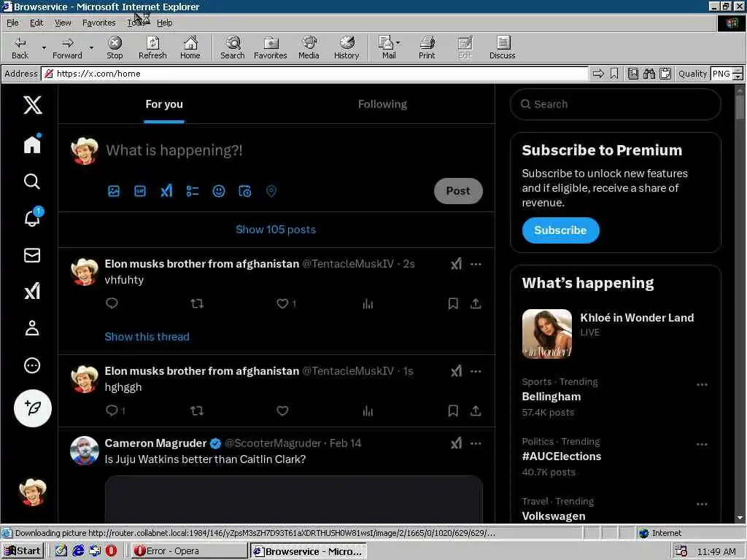
Task: Click Grok icon in composer toolbar
Action: (x=166, y=192)
